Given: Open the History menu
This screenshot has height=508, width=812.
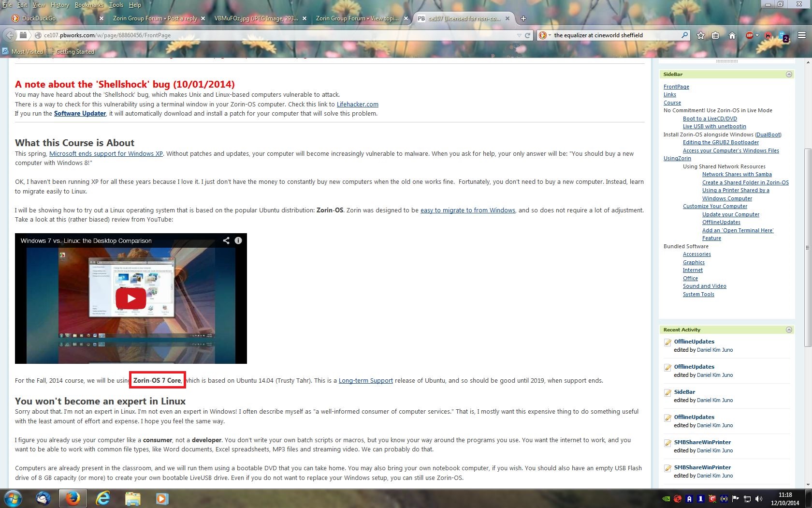Looking at the screenshot, I should [60, 5].
